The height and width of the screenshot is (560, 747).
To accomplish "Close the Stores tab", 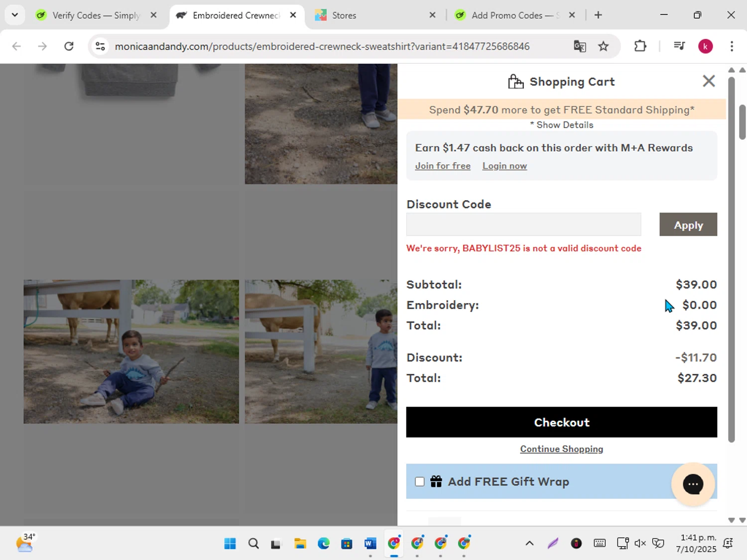I will coord(432,15).
